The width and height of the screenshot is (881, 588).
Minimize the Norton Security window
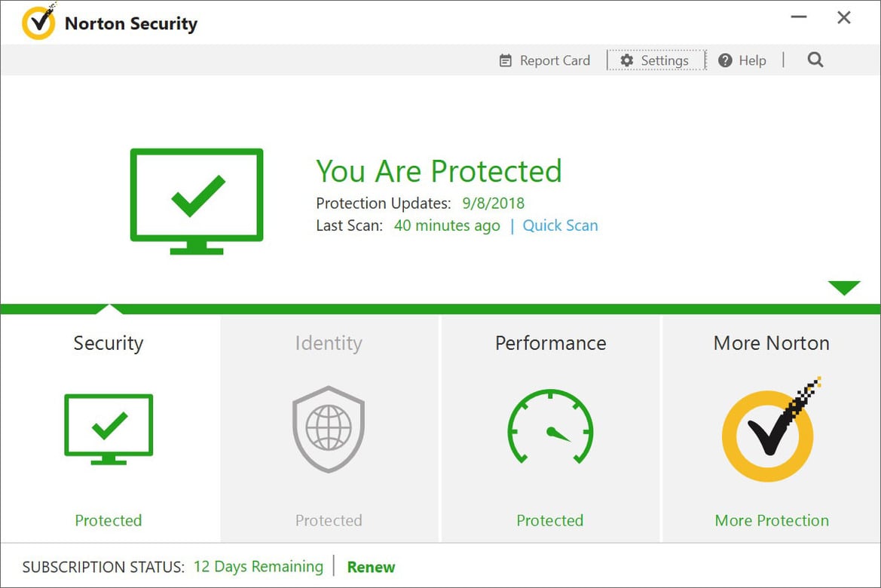798,17
